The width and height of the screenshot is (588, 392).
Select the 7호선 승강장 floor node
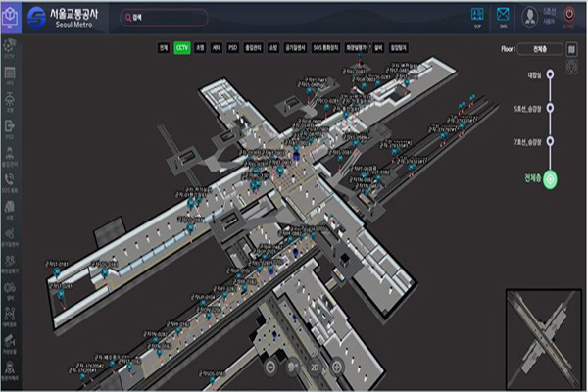[550, 142]
